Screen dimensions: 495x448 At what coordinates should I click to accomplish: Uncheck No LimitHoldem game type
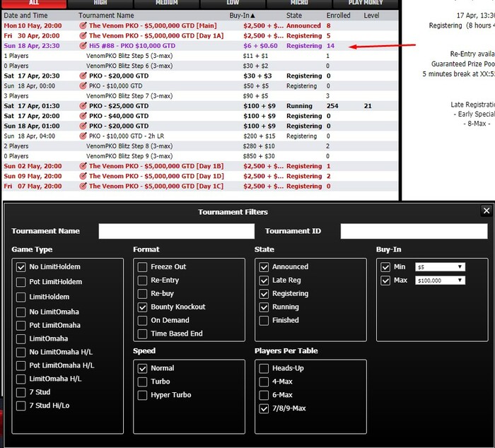click(x=21, y=267)
